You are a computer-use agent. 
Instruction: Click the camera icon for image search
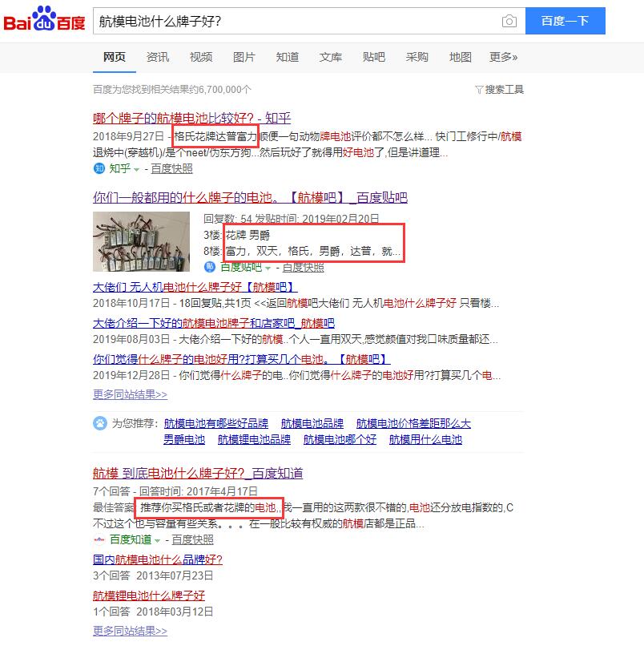click(x=510, y=21)
